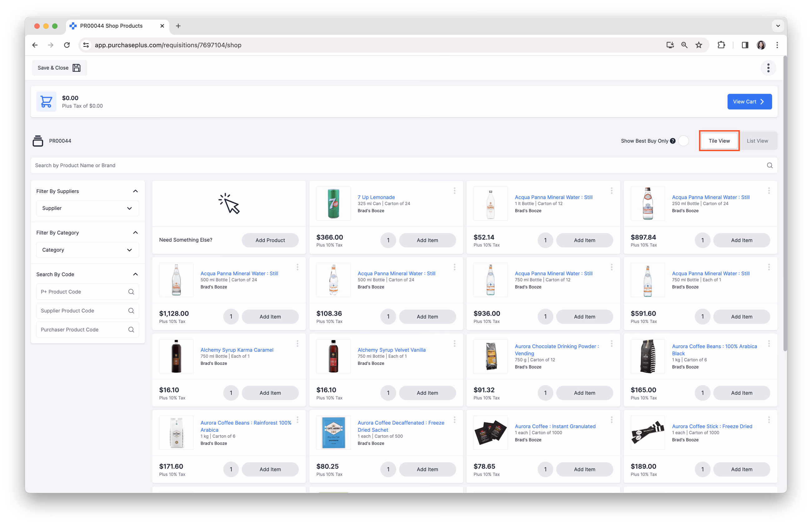This screenshot has width=812, height=526.
Task: Click the quantity field on 7 Up Lemonade card
Action: (388, 240)
